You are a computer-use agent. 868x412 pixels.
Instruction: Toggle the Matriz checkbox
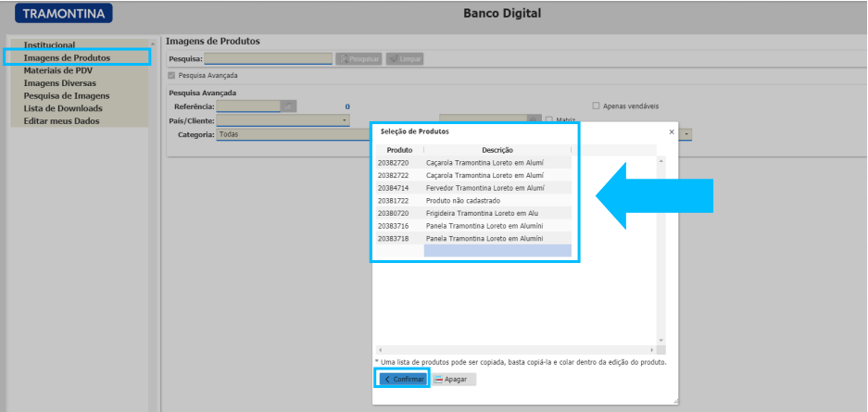[549, 119]
